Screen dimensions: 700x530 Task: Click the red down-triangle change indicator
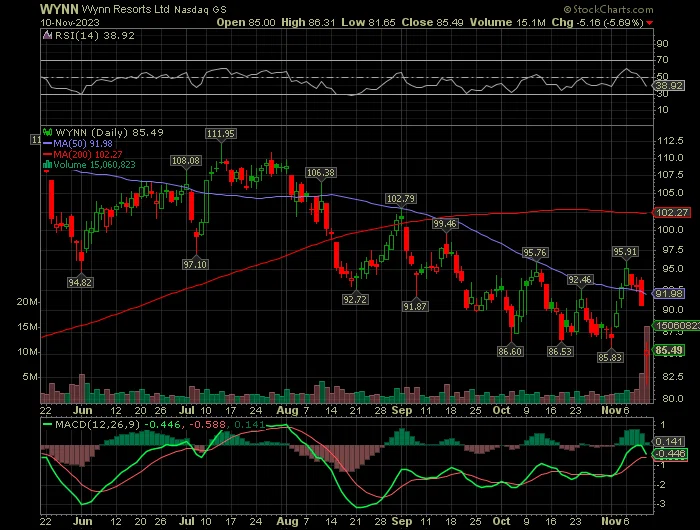(649, 23)
